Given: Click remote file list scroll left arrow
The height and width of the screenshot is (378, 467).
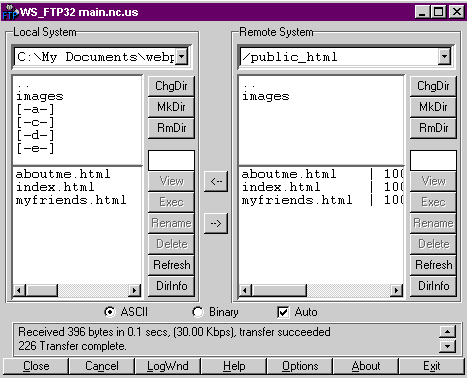Looking at the screenshot, I should 245,290.
